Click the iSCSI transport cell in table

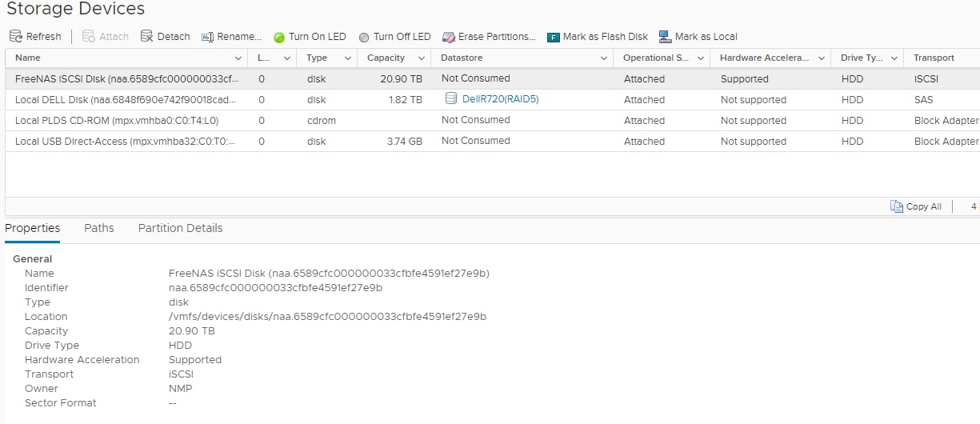coord(927,78)
